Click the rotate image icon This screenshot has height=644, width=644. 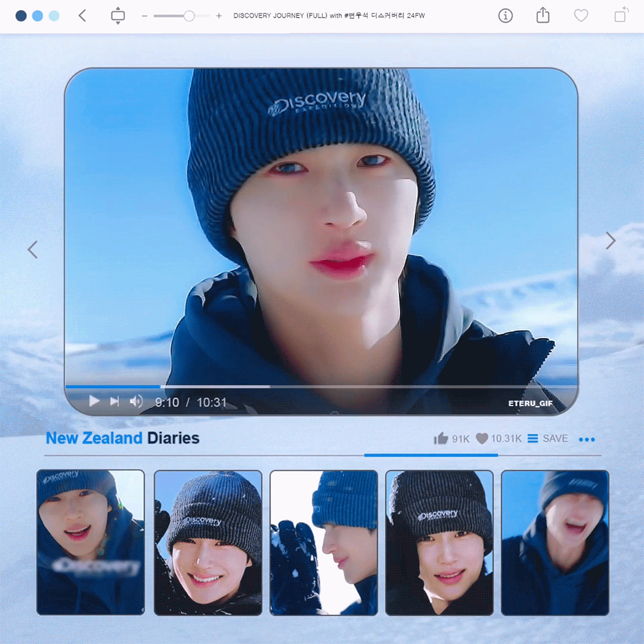coord(621,14)
